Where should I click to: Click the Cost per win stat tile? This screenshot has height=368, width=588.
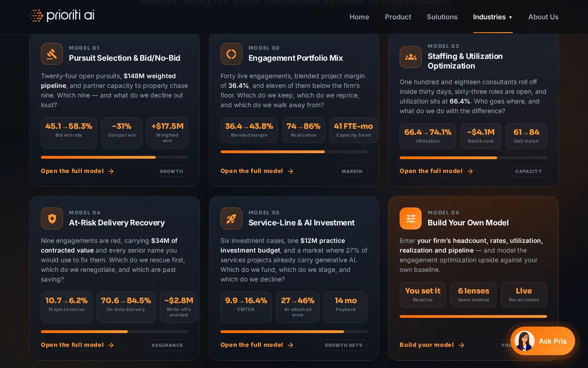[122, 133]
